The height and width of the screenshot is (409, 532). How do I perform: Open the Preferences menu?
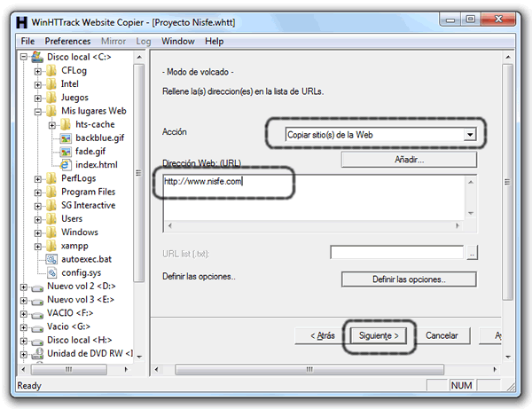coord(67,41)
